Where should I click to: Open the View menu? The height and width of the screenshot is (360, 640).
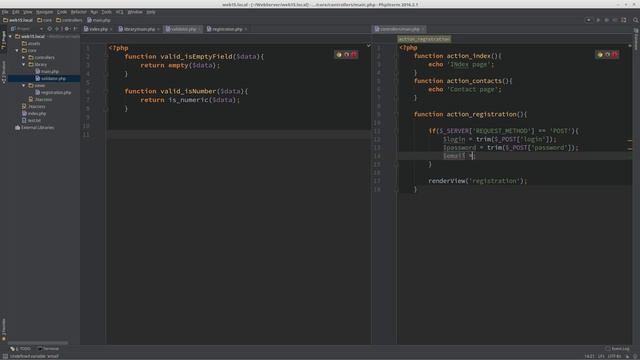(27, 12)
